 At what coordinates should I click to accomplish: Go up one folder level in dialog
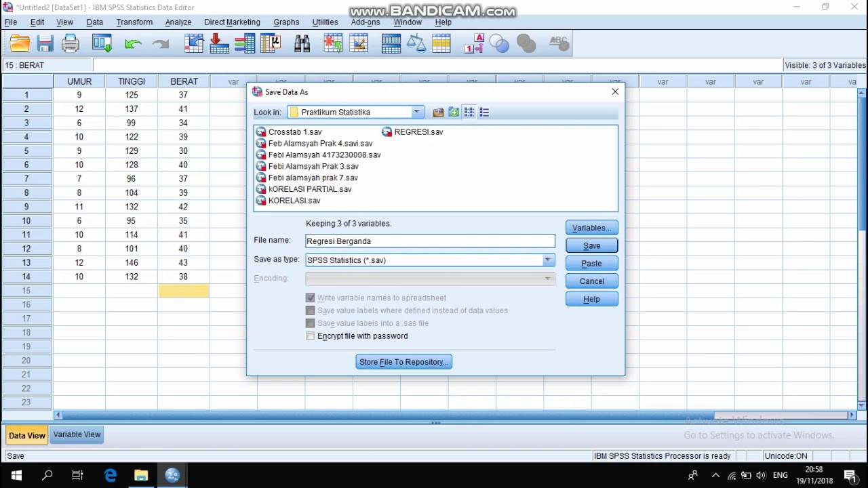click(438, 113)
